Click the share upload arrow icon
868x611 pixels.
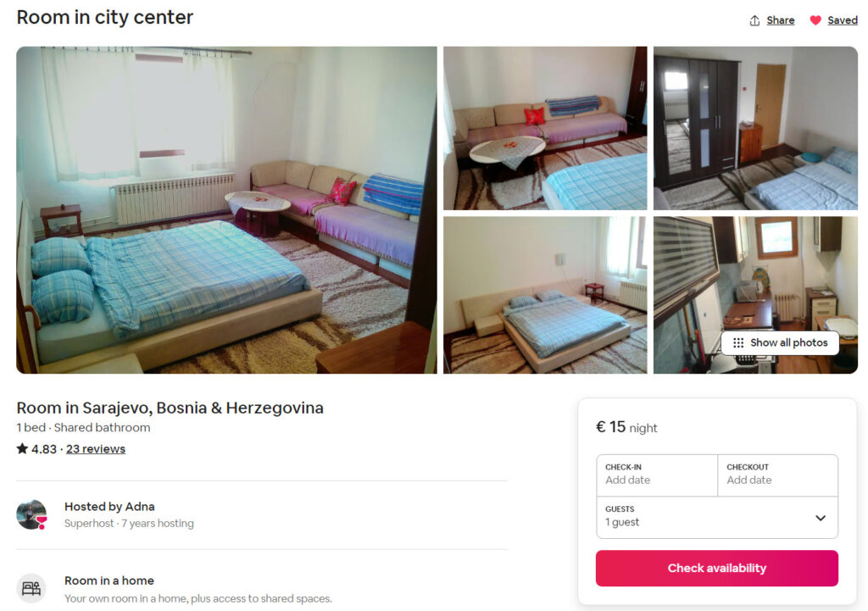pyautogui.click(x=754, y=20)
